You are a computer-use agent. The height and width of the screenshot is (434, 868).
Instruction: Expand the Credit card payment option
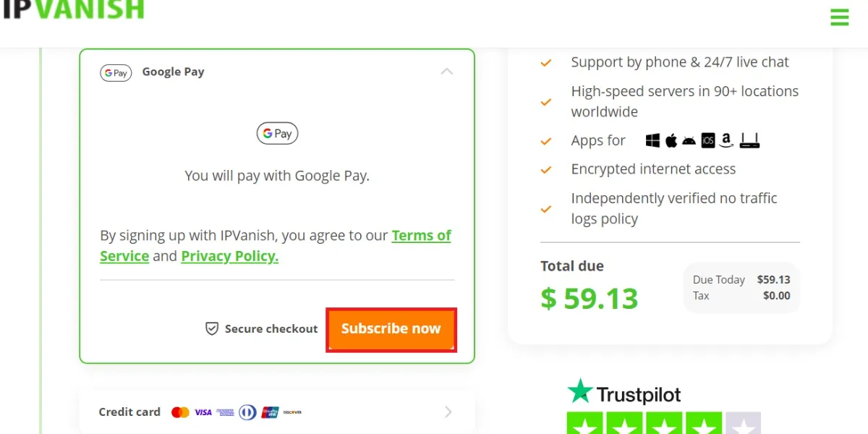click(448, 412)
